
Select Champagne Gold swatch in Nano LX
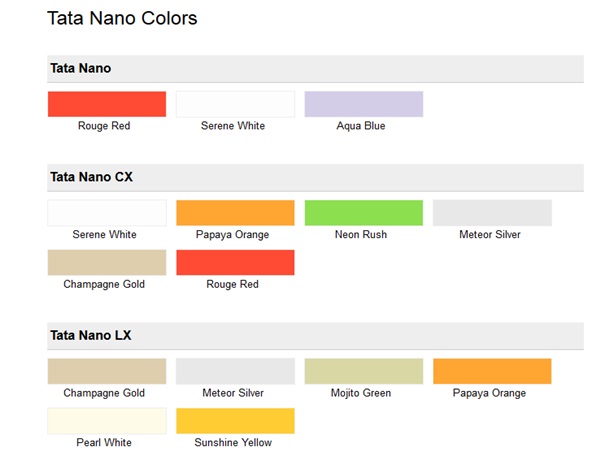coord(107,371)
